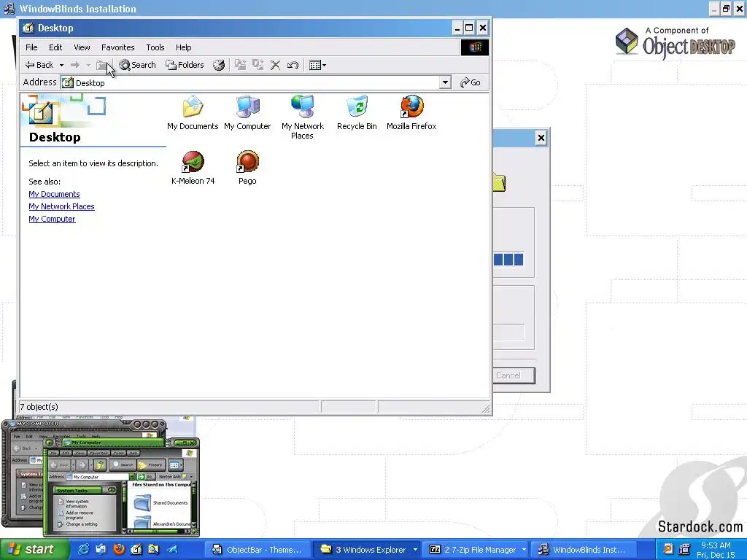Click the '7 object(s)' status bar text
The image size is (747, 560).
(x=39, y=407)
